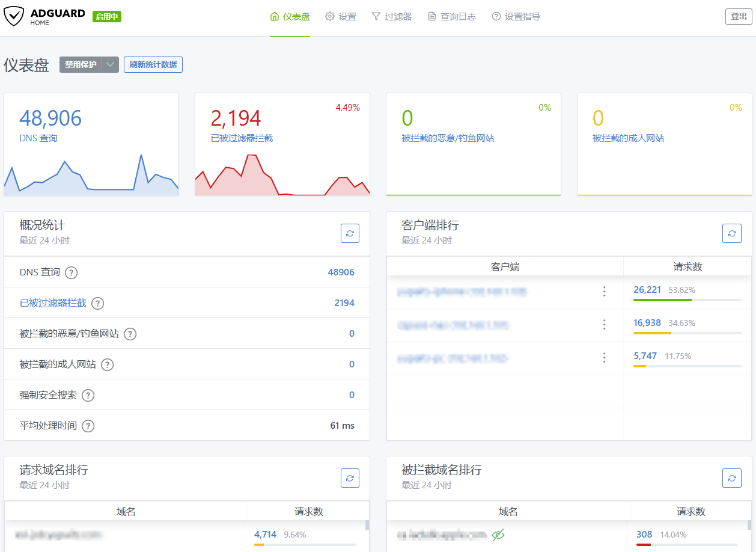756x552 pixels.
Task: Click help icon beside 平均处理时间
Action: click(x=88, y=426)
